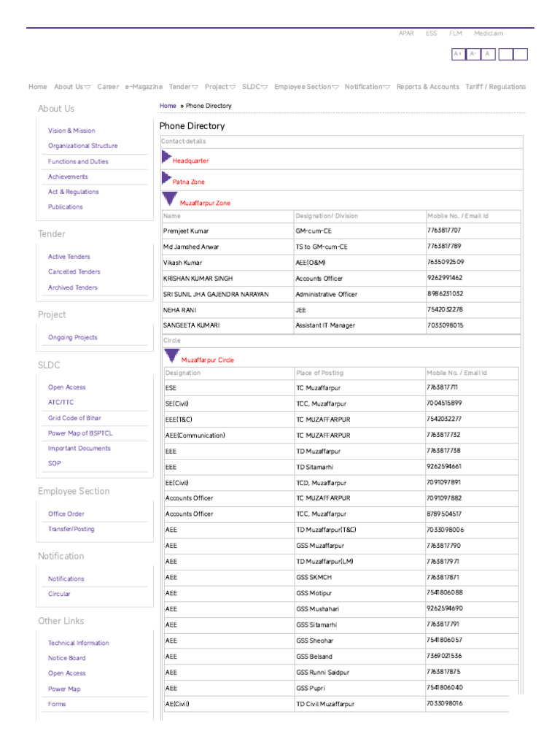560x747 pixels.
Task: Expand the Headquarter section triangle
Action: coord(167,157)
